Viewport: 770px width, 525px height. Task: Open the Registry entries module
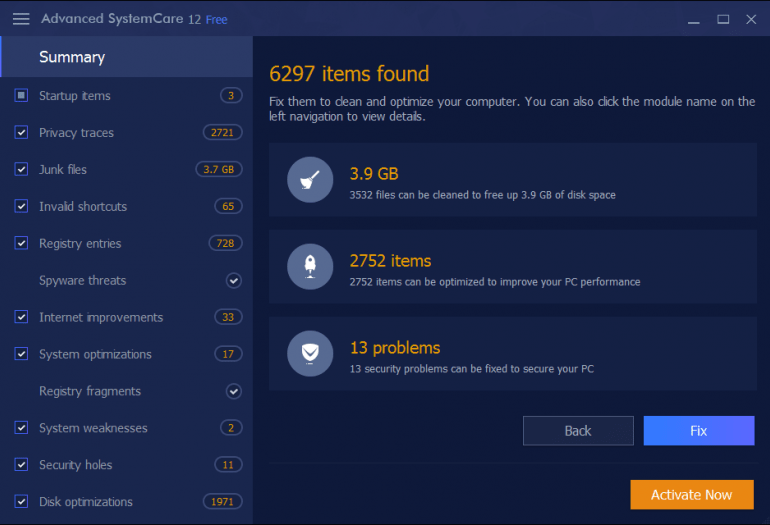pyautogui.click(x=80, y=244)
